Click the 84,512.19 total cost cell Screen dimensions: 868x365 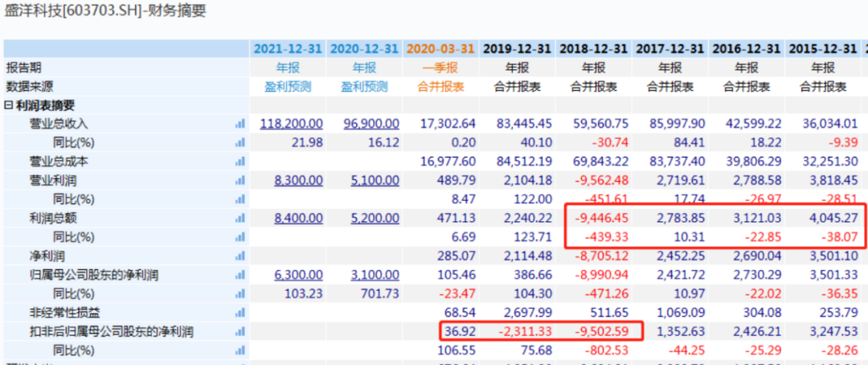[x=526, y=162]
